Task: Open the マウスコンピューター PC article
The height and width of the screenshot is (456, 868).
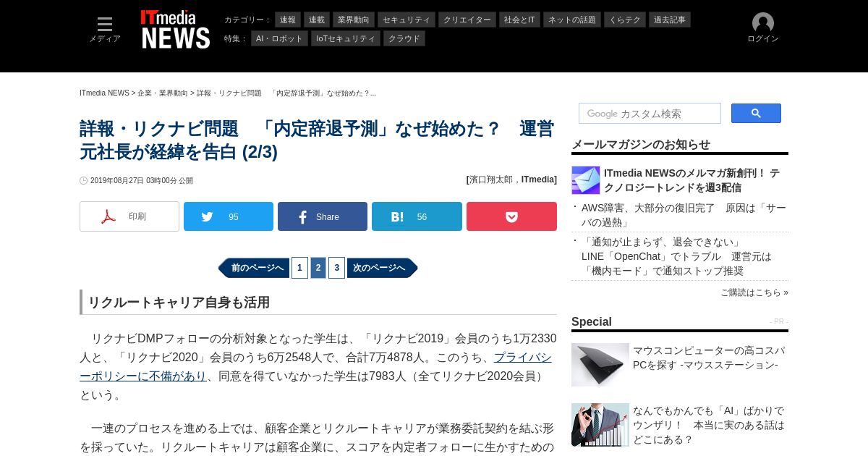Action: 709,358
